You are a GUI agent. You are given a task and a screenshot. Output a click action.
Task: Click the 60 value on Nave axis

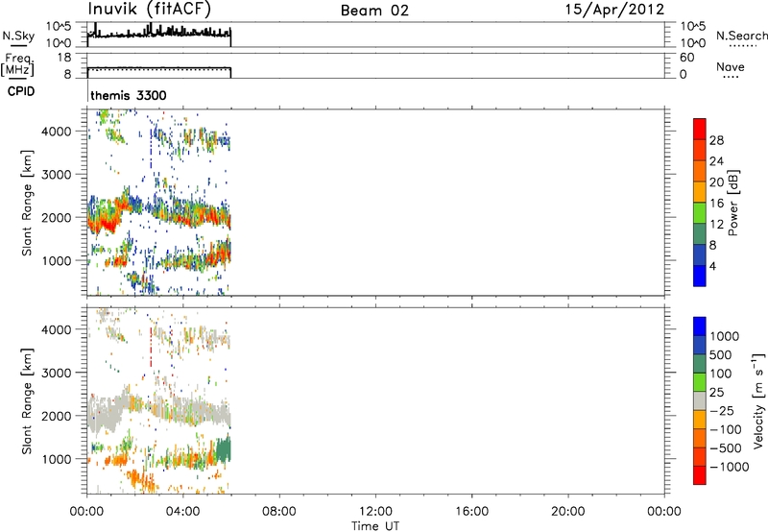686,58
